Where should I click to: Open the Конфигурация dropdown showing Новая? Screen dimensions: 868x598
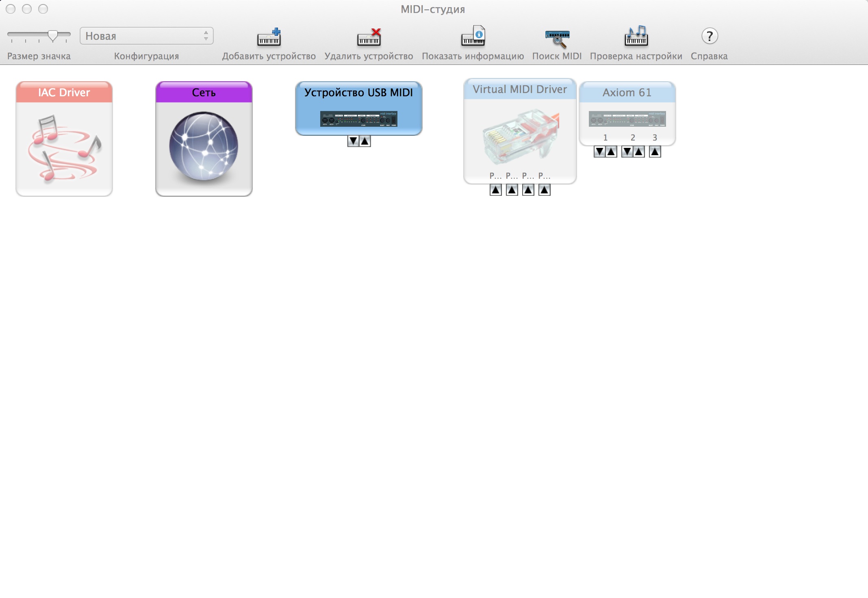pyautogui.click(x=147, y=36)
